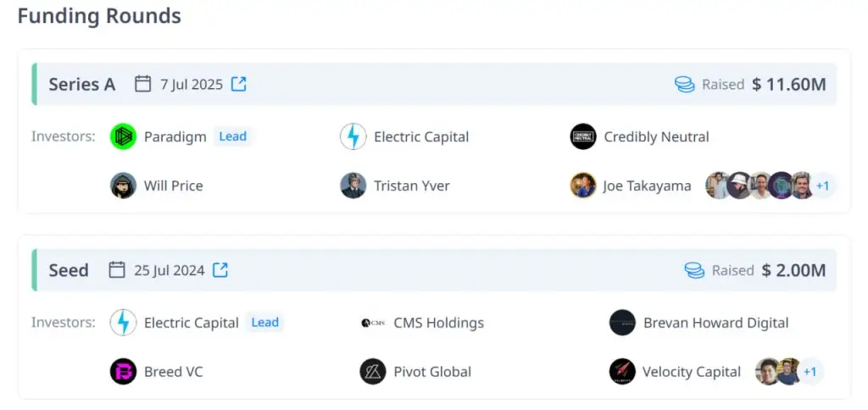Click the CMS Holdings logo icon
Screen dimensions: 868x410
[373, 323]
